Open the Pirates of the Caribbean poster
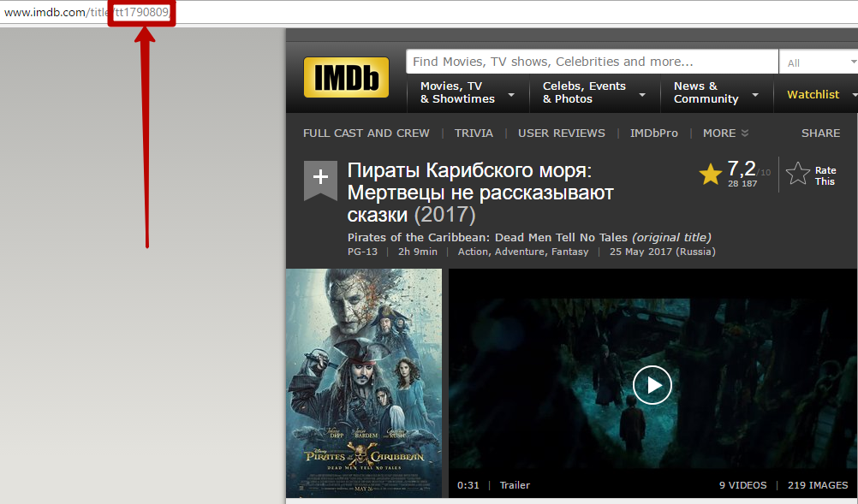The height and width of the screenshot is (504, 858). tap(364, 383)
